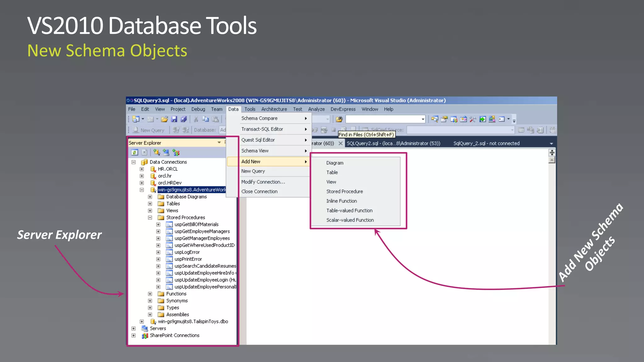Click the editor split bar icon
The height and width of the screenshot is (362, 644).
[552, 152]
